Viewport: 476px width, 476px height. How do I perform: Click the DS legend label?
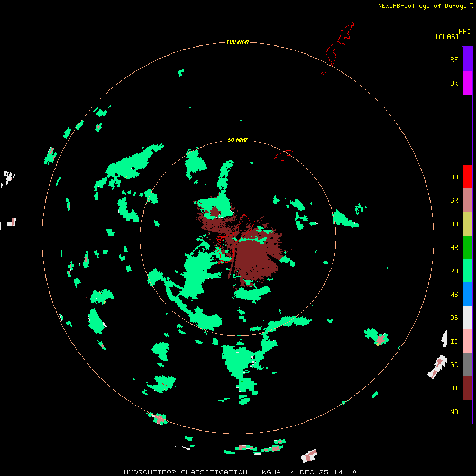(x=454, y=318)
